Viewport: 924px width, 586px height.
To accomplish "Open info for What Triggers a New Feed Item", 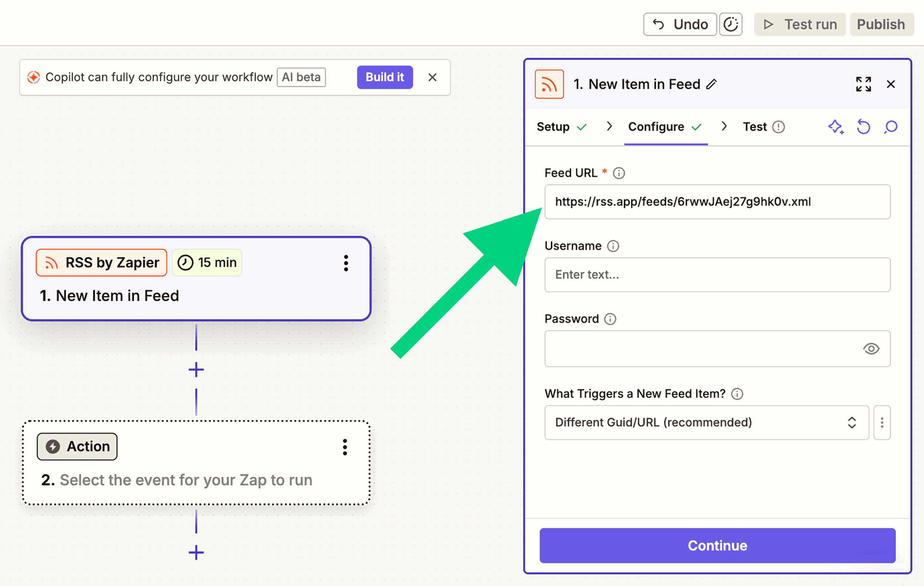I will click(x=737, y=393).
